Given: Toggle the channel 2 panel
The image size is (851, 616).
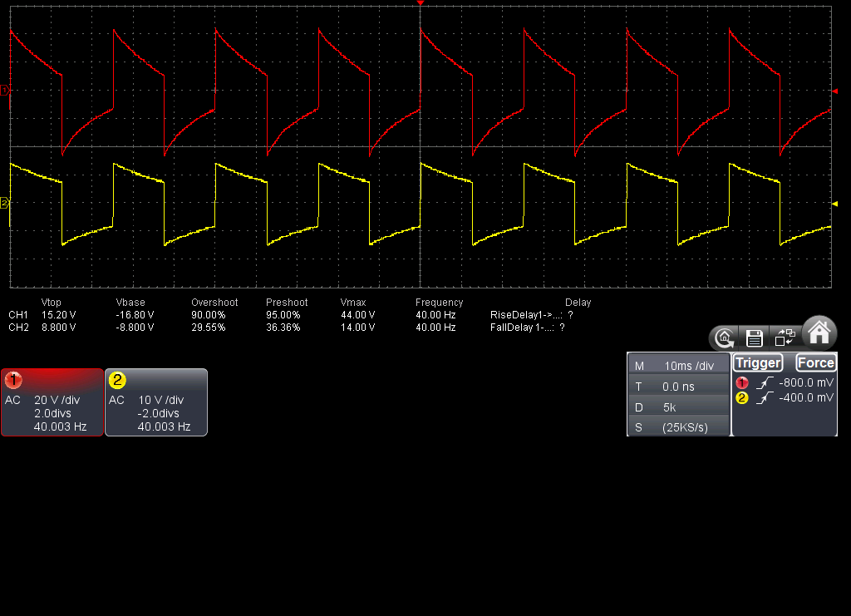Looking at the screenshot, I should point(156,402).
